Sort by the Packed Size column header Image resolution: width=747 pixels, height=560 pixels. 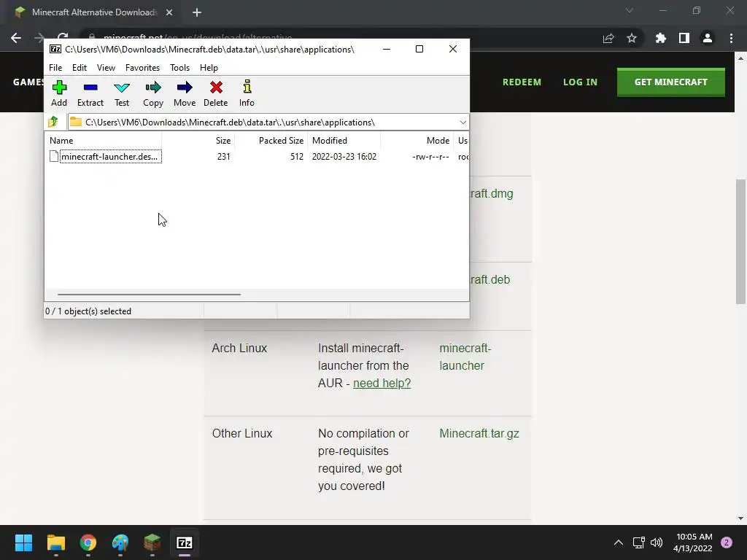tap(271, 141)
